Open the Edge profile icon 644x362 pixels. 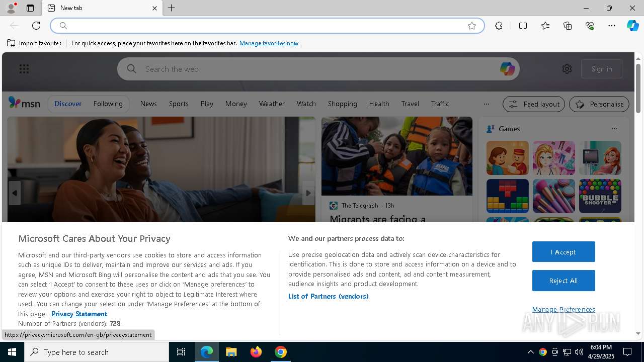(x=11, y=8)
